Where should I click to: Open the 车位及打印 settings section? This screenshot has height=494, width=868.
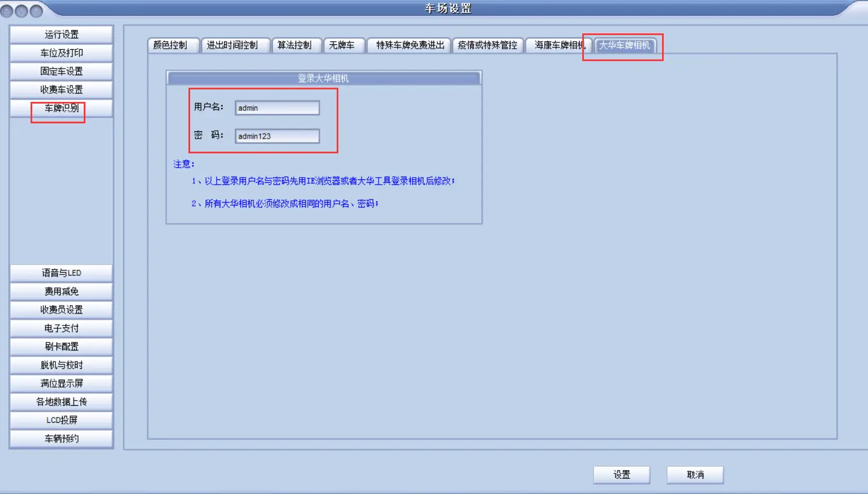(61, 53)
